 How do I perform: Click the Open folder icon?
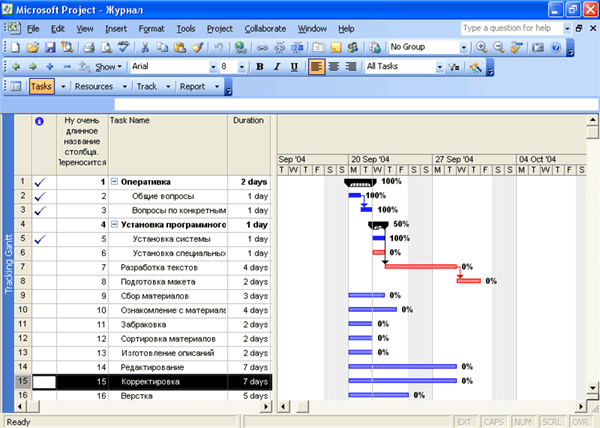coord(33,47)
